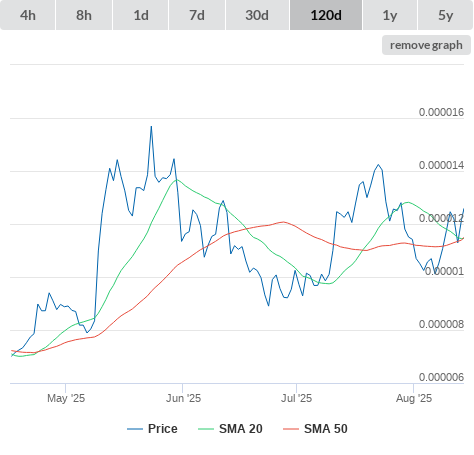The width and height of the screenshot is (474, 455).
Task: Click the Jul '25 axis tick label
Action: pos(296,398)
